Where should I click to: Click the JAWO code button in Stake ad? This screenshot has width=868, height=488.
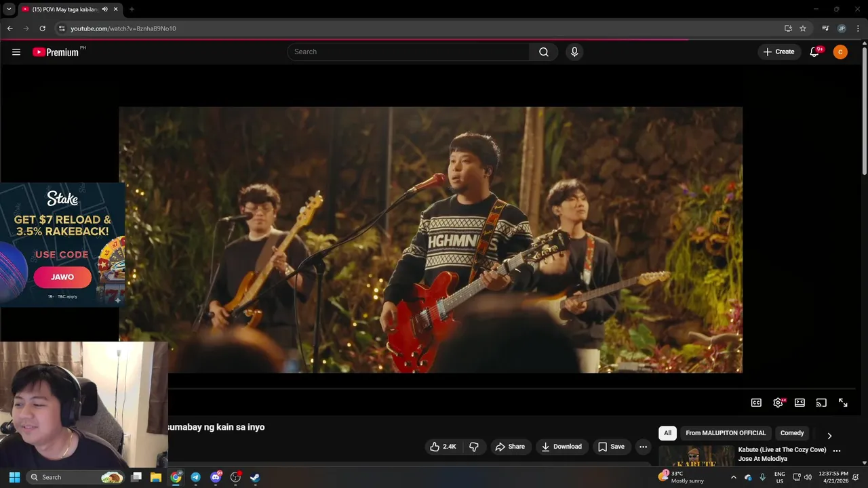pyautogui.click(x=62, y=277)
